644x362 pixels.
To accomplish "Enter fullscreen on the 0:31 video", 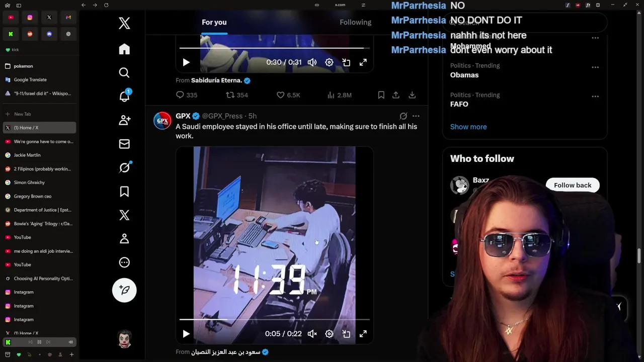I will [x=363, y=62].
